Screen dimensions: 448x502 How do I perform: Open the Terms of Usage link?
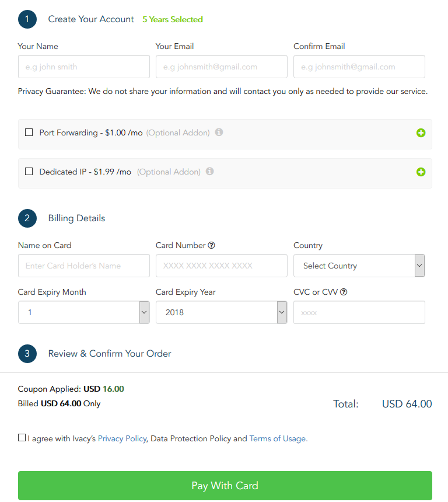coord(278,438)
